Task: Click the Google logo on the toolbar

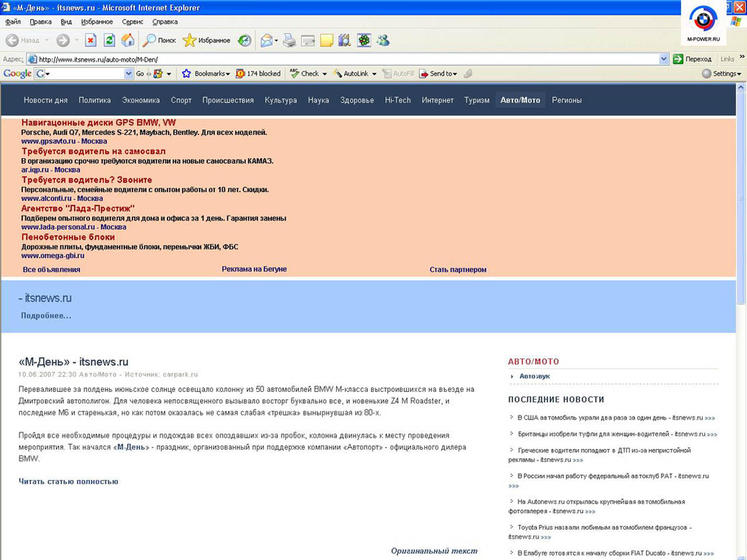Action: (17, 73)
